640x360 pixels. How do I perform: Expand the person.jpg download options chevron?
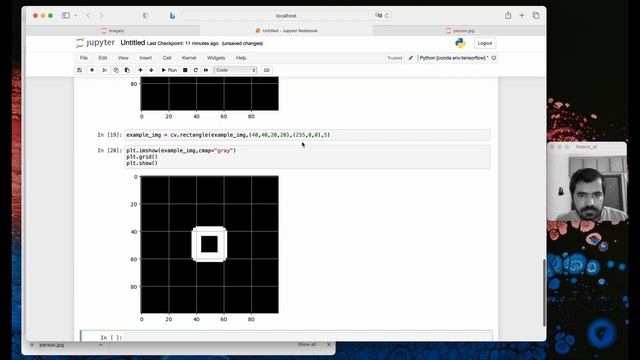(100, 345)
